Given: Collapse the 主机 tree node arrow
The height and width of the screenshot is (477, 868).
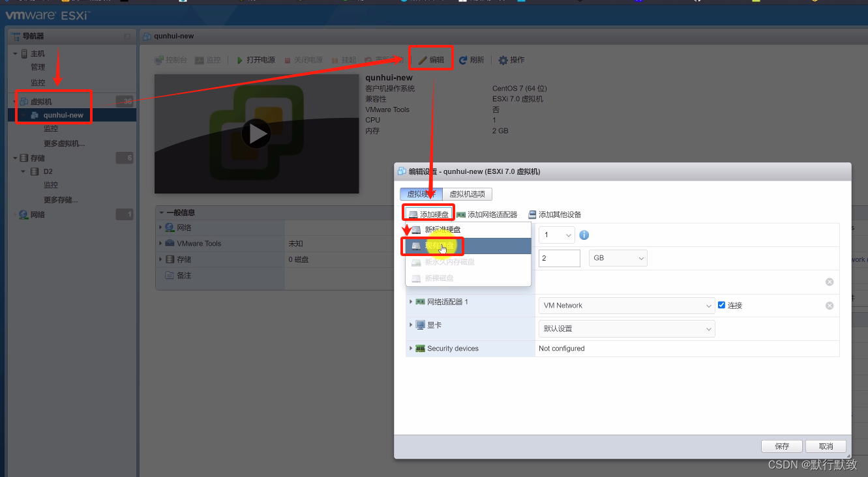Looking at the screenshot, I should (x=15, y=53).
